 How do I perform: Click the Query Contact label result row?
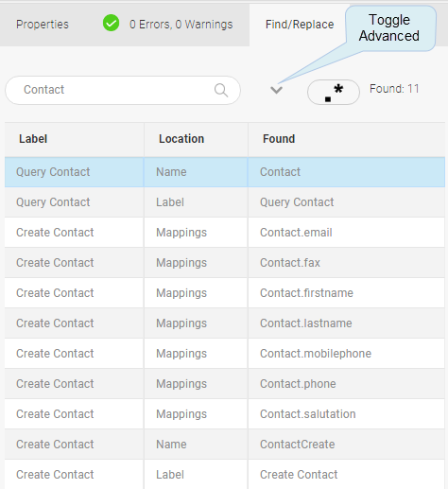pos(225,202)
